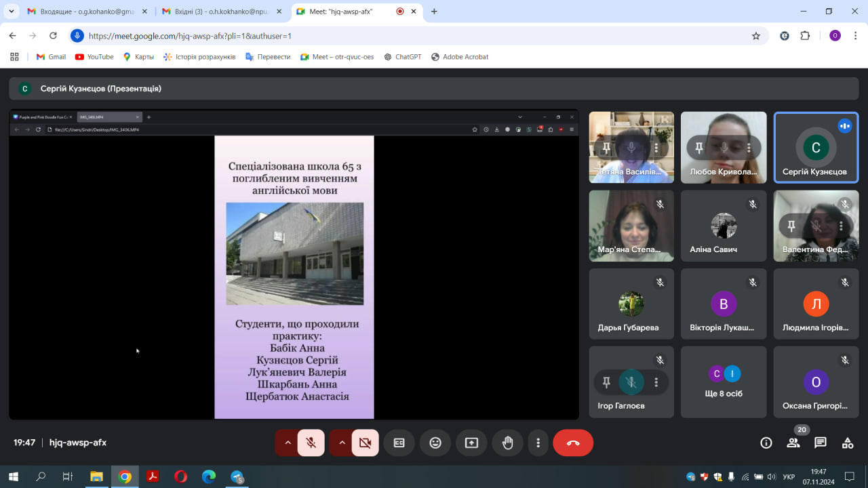The height and width of the screenshot is (488, 868).
Task: Show the participants people panel
Action: 793,443
